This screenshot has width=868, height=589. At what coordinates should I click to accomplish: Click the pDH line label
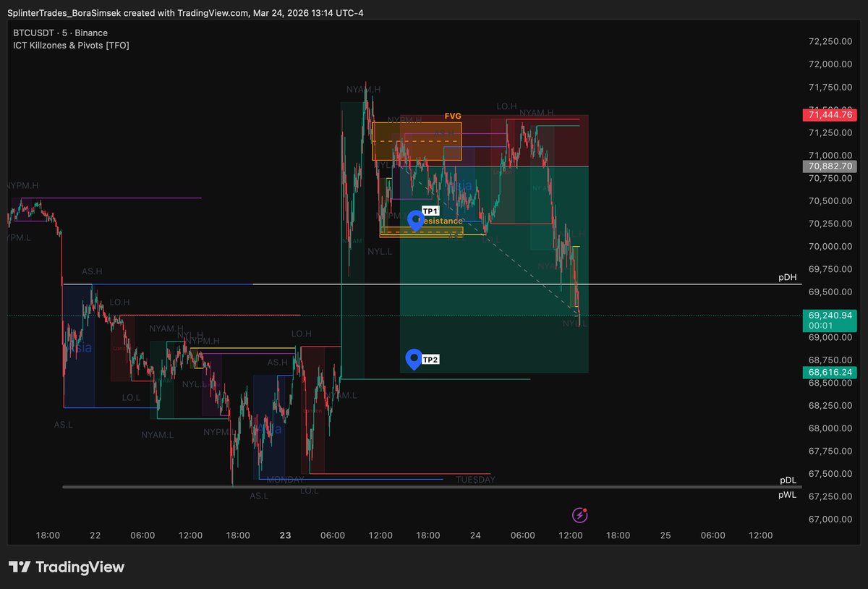pyautogui.click(x=788, y=278)
